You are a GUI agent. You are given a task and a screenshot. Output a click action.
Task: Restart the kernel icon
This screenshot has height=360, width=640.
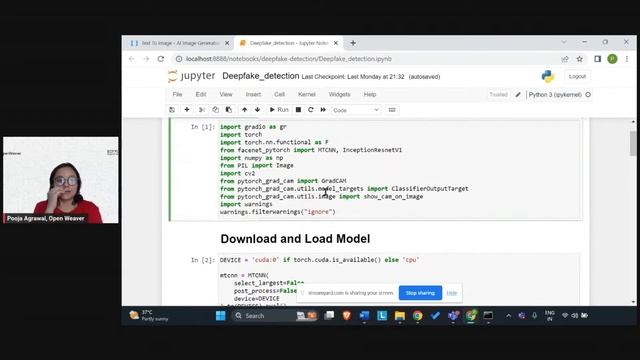(311, 110)
